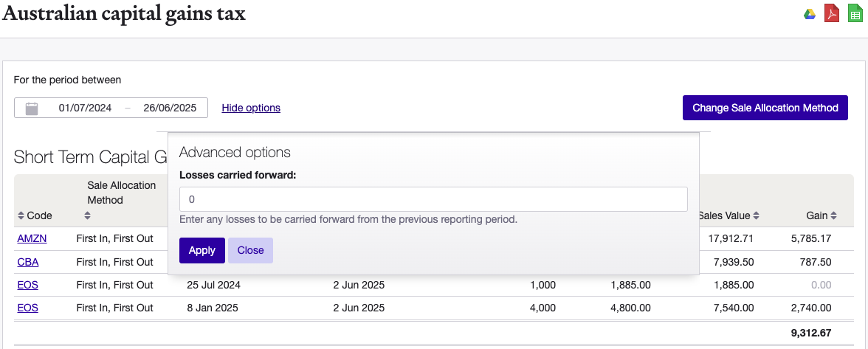Export report to spreadsheet icon

coord(855,14)
